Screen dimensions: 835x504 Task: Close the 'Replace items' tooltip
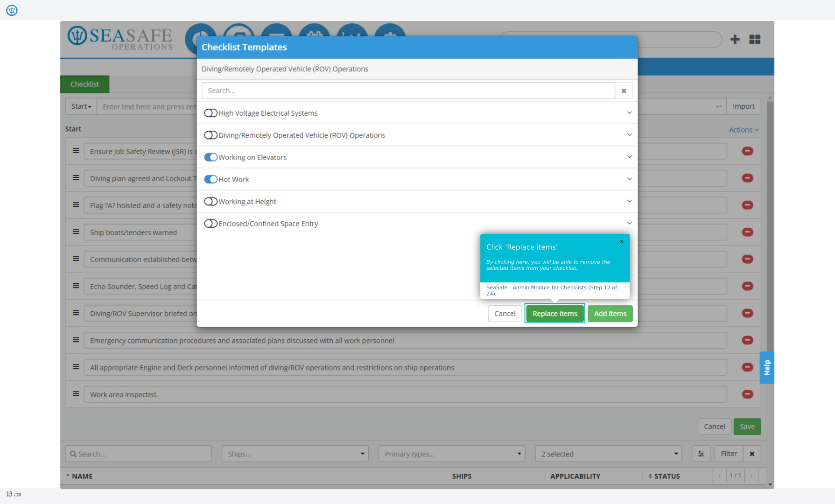[622, 241]
